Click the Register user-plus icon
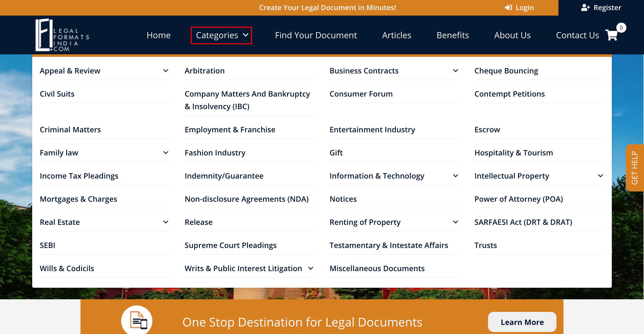 tap(585, 8)
